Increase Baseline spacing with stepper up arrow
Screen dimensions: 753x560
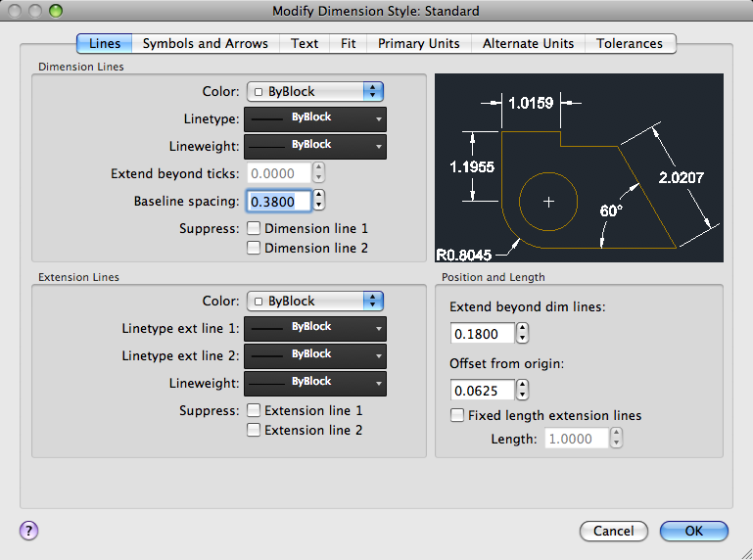click(x=319, y=196)
